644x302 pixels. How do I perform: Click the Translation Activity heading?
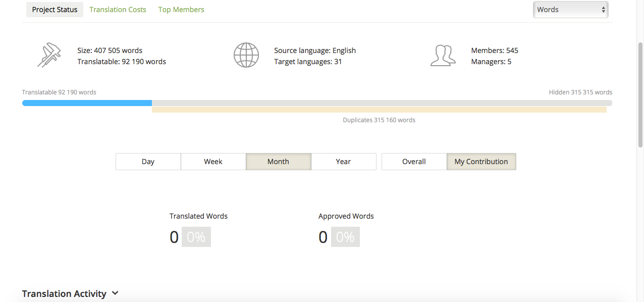[64, 293]
